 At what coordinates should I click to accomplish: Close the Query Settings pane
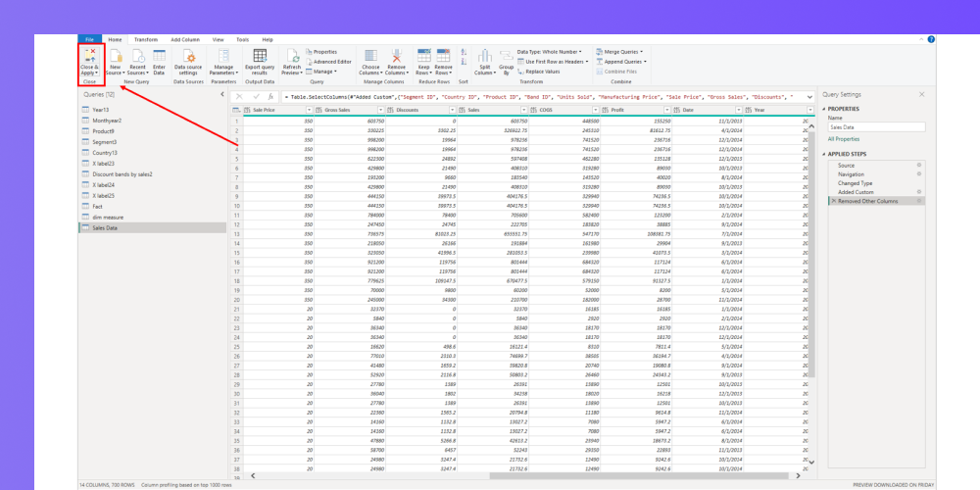pyautogui.click(x=921, y=94)
